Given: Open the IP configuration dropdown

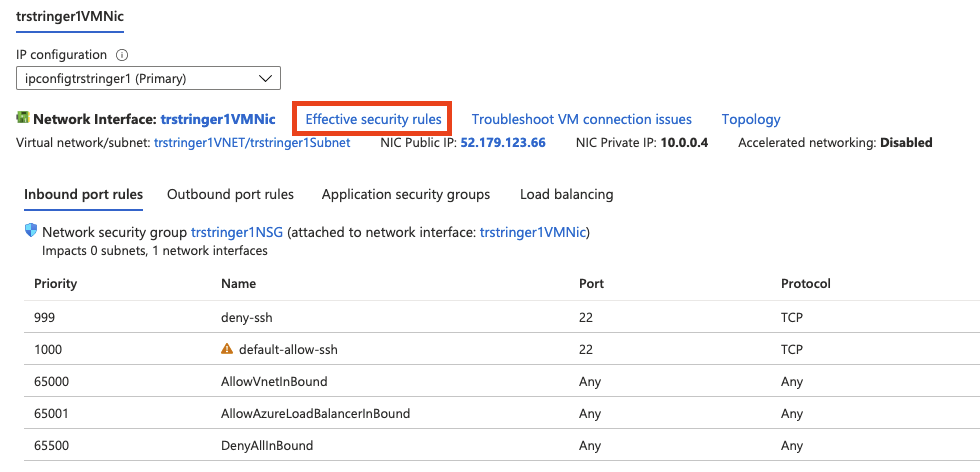Looking at the screenshot, I should pos(148,78).
